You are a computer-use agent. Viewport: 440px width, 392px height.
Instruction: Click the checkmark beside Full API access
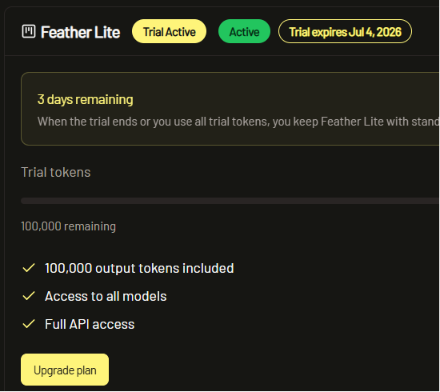click(x=29, y=324)
